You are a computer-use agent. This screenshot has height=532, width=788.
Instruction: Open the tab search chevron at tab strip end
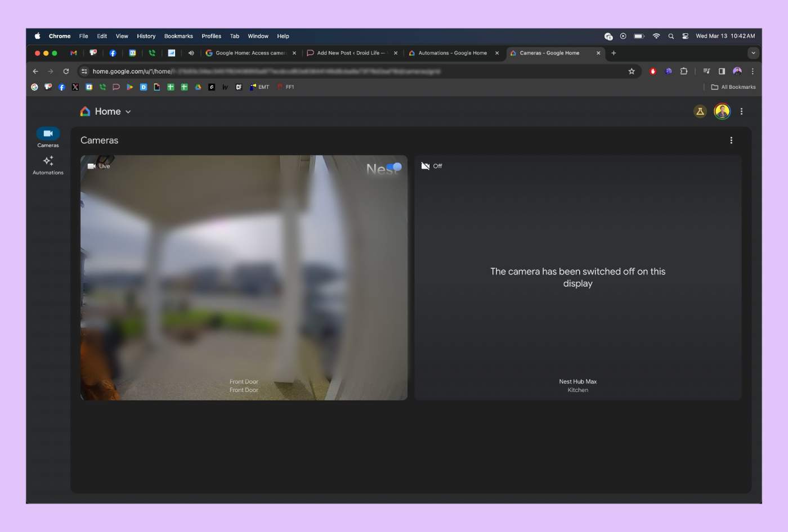(753, 53)
